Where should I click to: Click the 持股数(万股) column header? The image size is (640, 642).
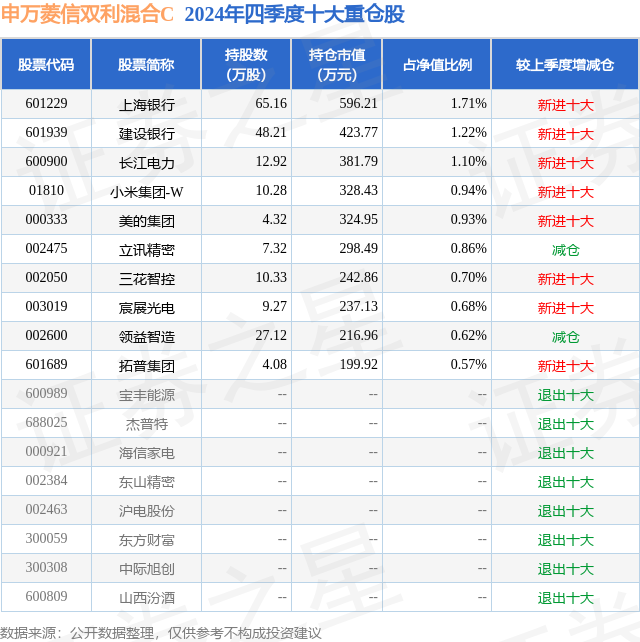246,65
